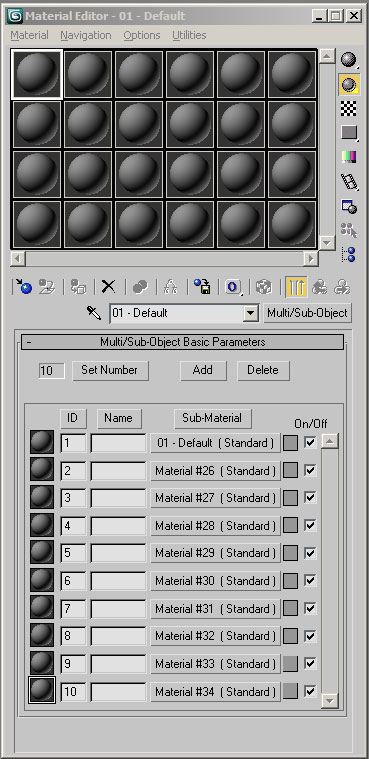Click the Sample Type sphere icon
Viewport: 369px width, 759px height.
(349, 60)
